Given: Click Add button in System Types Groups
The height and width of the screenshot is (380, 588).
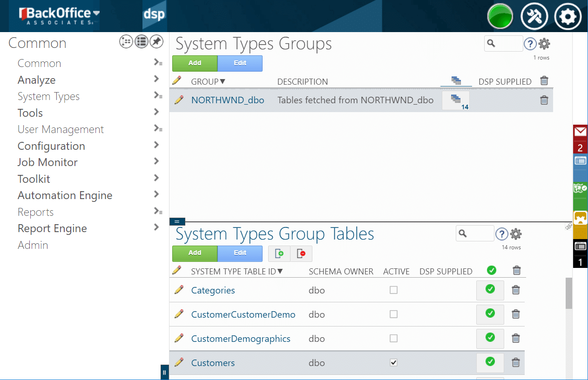Looking at the screenshot, I should (195, 63).
